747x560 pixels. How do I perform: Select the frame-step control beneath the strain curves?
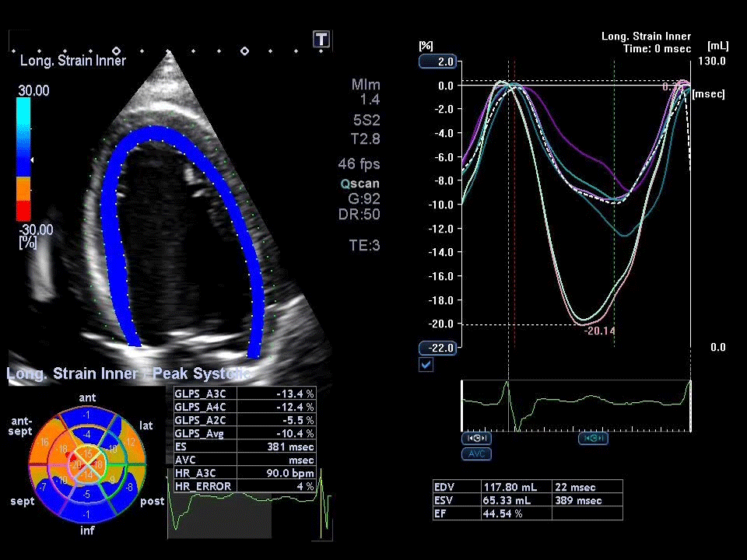click(594, 438)
